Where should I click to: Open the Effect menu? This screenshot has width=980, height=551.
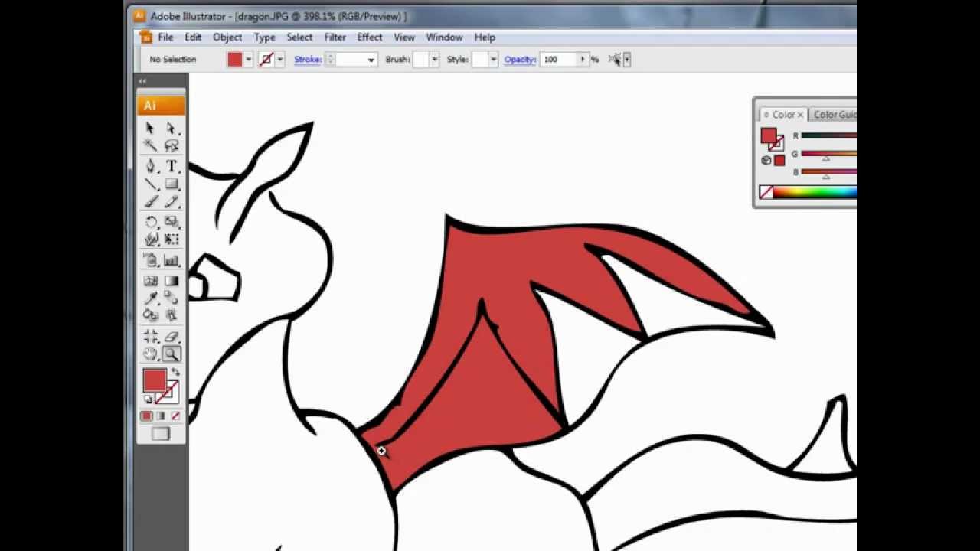click(x=370, y=37)
